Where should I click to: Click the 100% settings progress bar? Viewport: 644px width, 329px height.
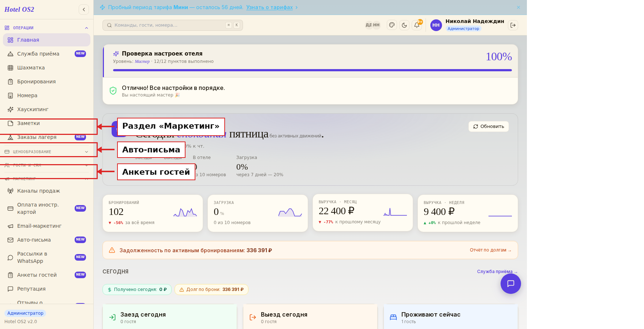pyautogui.click(x=312, y=70)
